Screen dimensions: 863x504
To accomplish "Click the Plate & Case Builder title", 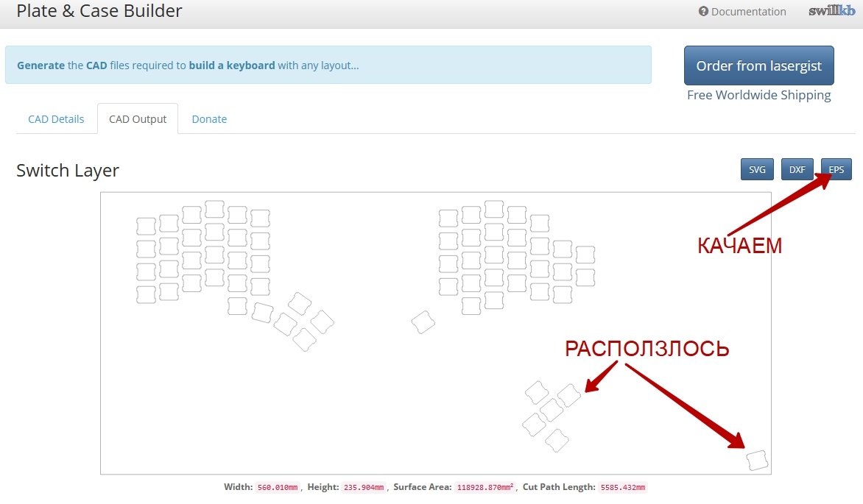I will click(99, 10).
